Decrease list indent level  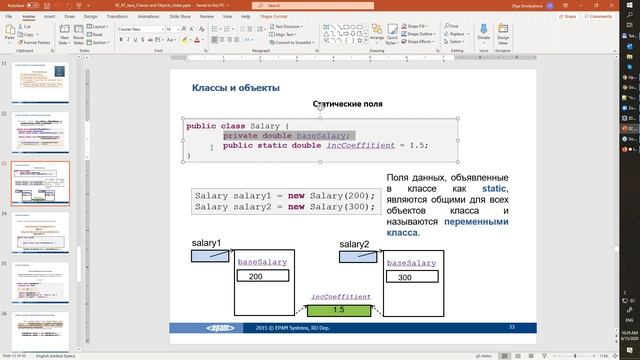(242, 29)
